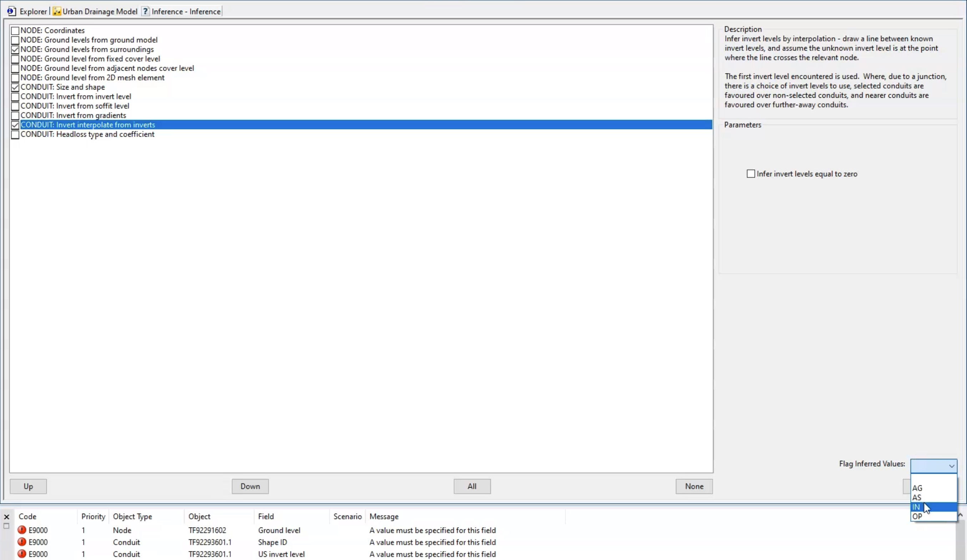Select the UP navigation button
967x560 pixels.
click(28, 485)
